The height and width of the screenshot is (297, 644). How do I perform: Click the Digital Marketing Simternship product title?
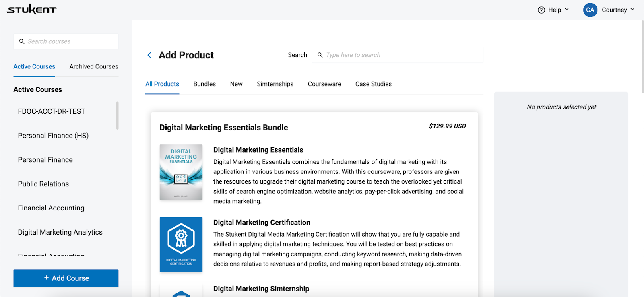(x=261, y=289)
